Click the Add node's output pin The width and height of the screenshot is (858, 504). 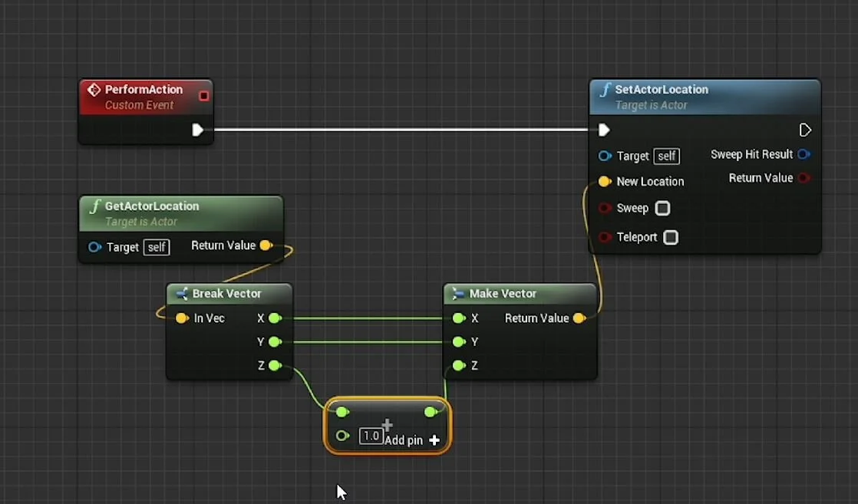pos(432,412)
